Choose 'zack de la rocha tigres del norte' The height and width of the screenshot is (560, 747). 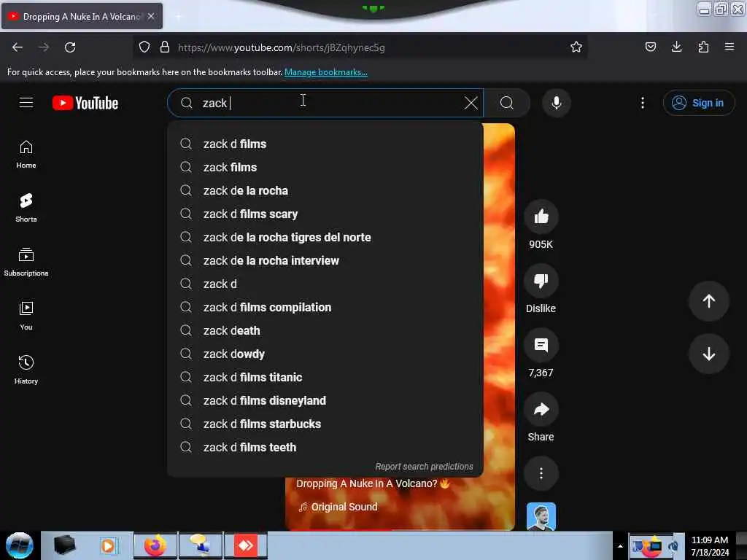click(x=325, y=237)
